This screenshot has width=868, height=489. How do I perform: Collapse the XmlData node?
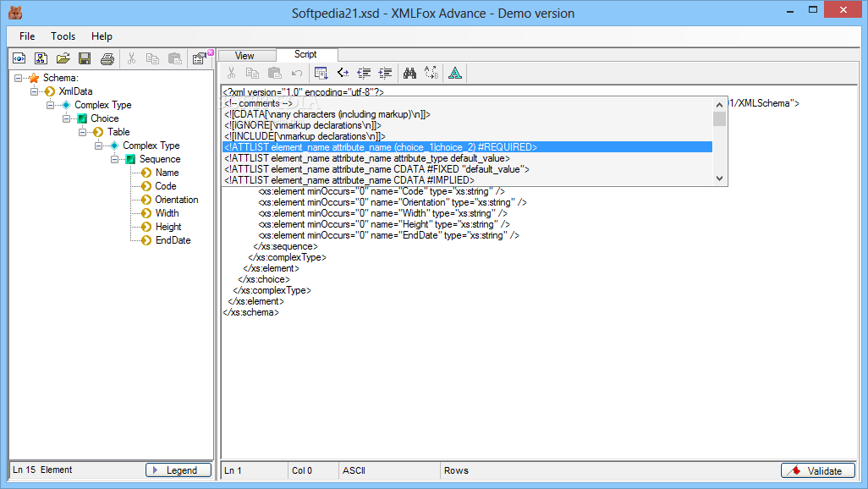(35, 91)
